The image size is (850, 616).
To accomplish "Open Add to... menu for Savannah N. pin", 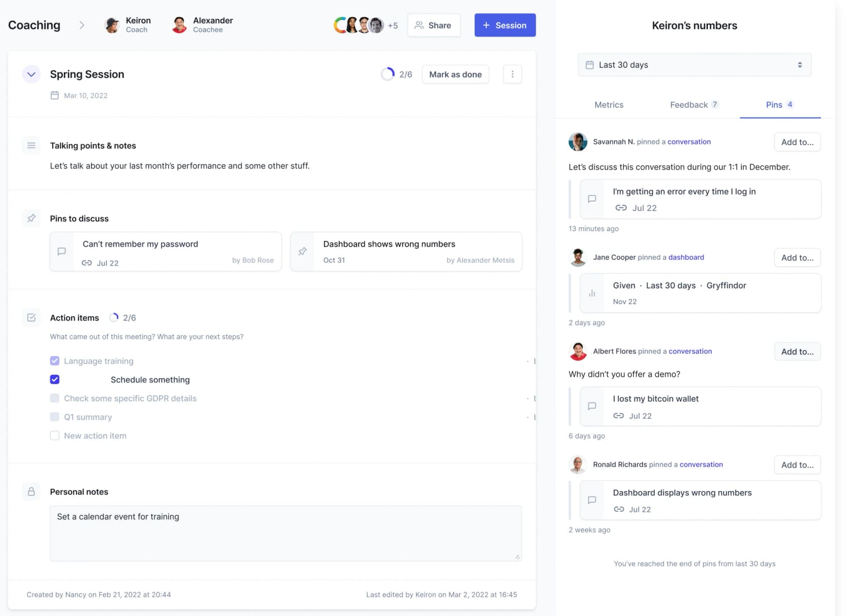I will pyautogui.click(x=797, y=142).
